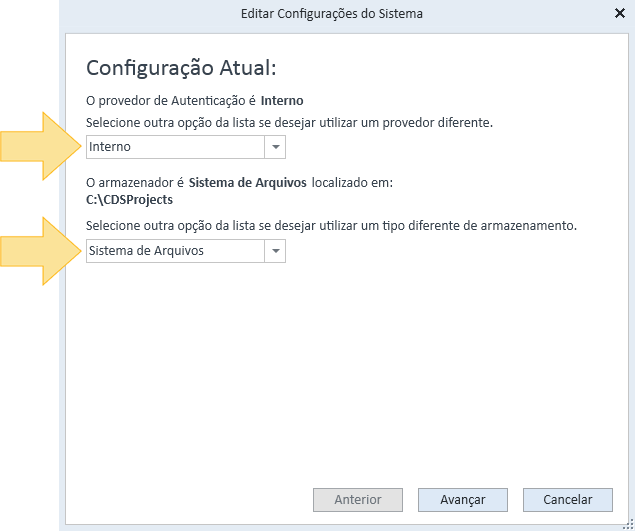The width and height of the screenshot is (635, 531).
Task: Click the C:\CDSProjects storage path
Action: 129,200
